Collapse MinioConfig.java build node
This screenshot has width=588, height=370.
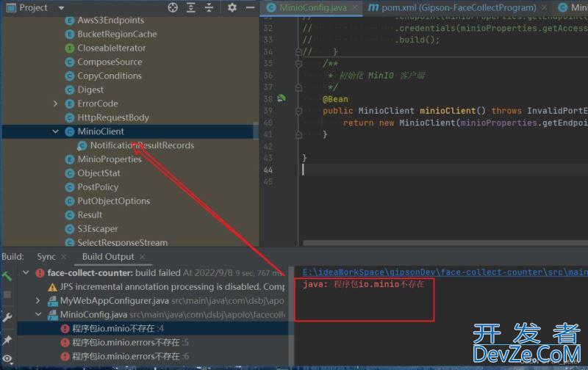(x=38, y=313)
